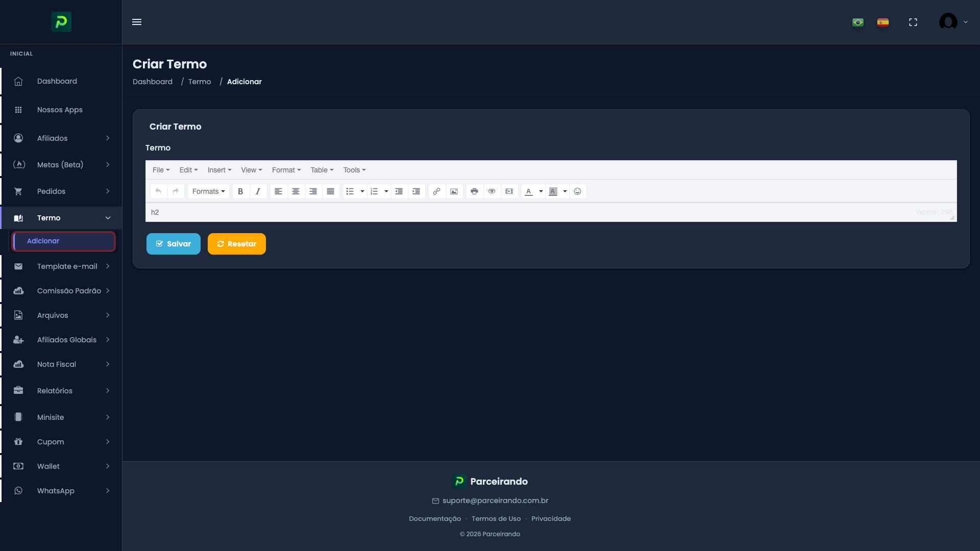980x551 pixels.
Task: Click the Resetar button
Action: 236,244
